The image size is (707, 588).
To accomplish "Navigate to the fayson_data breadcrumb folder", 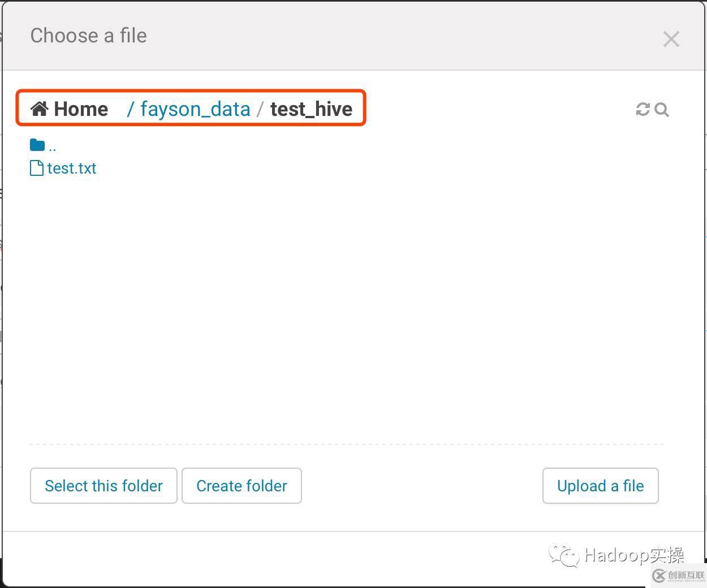I will click(x=195, y=109).
